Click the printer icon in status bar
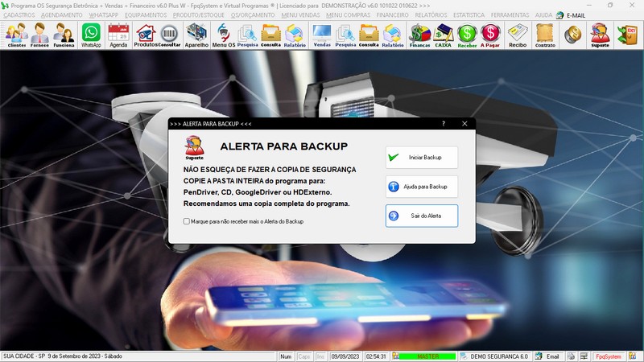 click(572, 356)
